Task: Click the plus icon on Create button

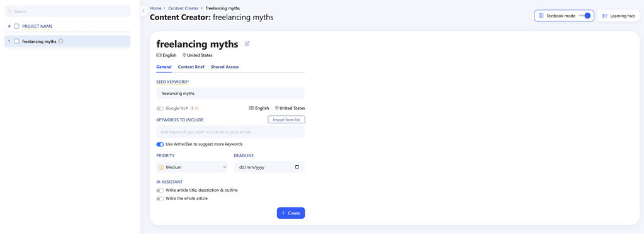Action: click(283, 213)
